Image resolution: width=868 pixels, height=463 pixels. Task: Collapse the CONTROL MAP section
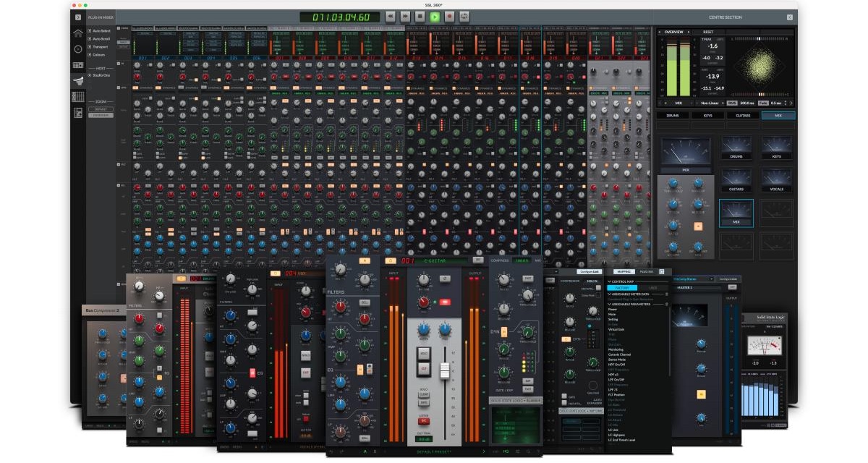point(610,281)
